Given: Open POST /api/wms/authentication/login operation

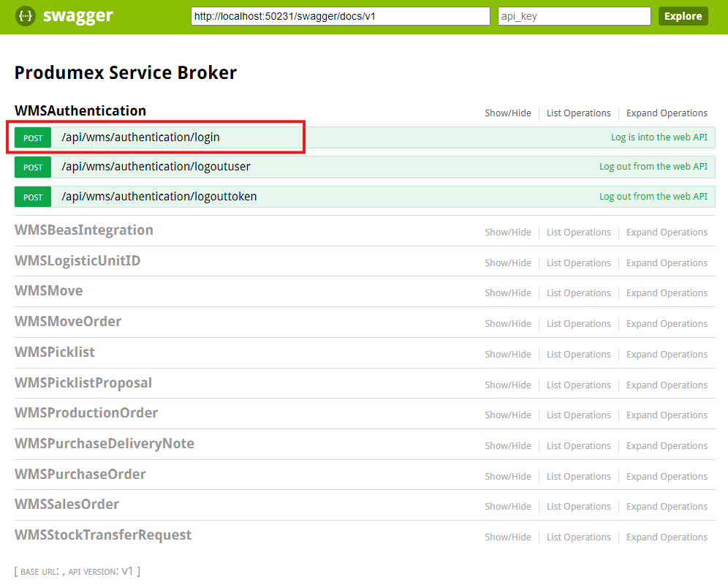Looking at the screenshot, I should 140,137.
